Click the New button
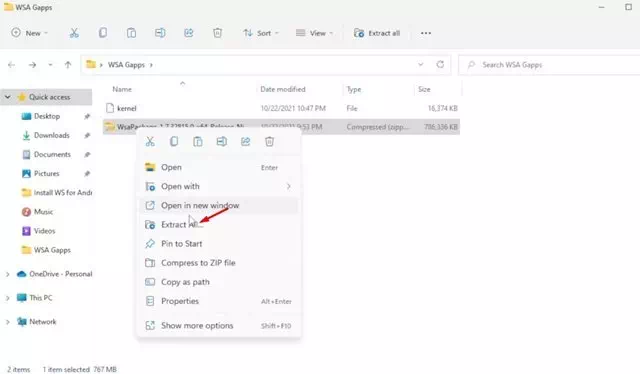The image size is (640, 374). (29, 33)
